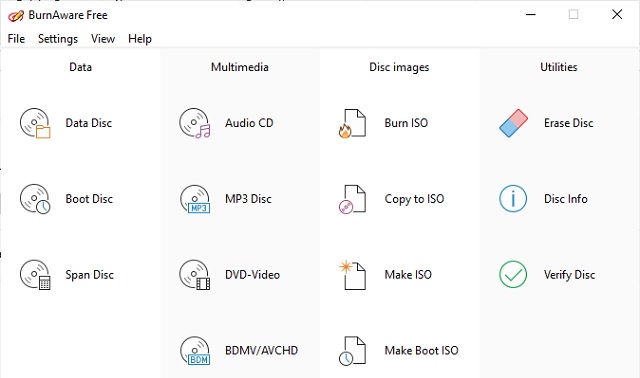Viewport: 640px width, 378px height.
Task: Minimize the BurnAware Free window
Action: pyautogui.click(x=531, y=15)
